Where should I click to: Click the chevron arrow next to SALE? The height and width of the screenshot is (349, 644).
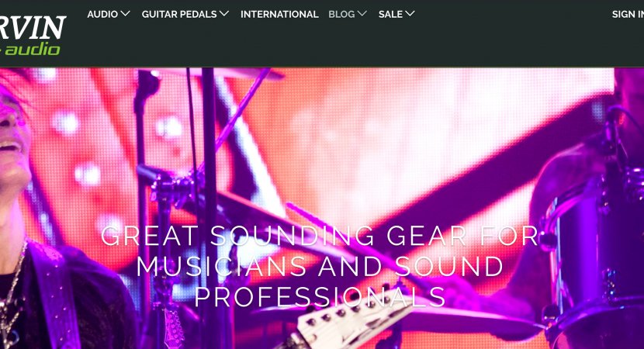410,13
